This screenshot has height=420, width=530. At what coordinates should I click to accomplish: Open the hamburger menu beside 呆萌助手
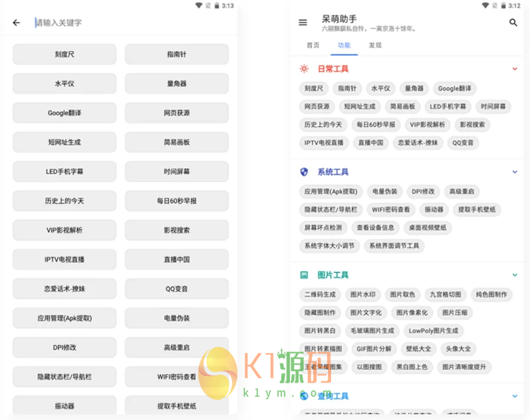point(303,23)
